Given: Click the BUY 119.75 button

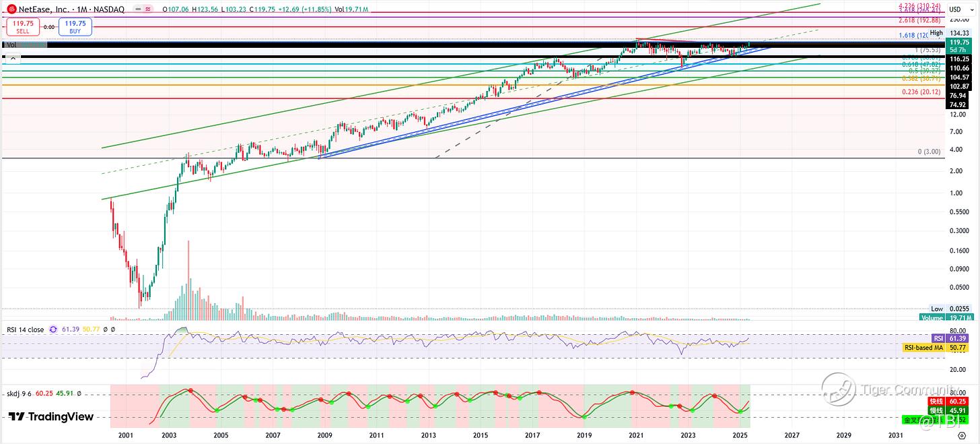Looking at the screenshot, I should point(75,27).
